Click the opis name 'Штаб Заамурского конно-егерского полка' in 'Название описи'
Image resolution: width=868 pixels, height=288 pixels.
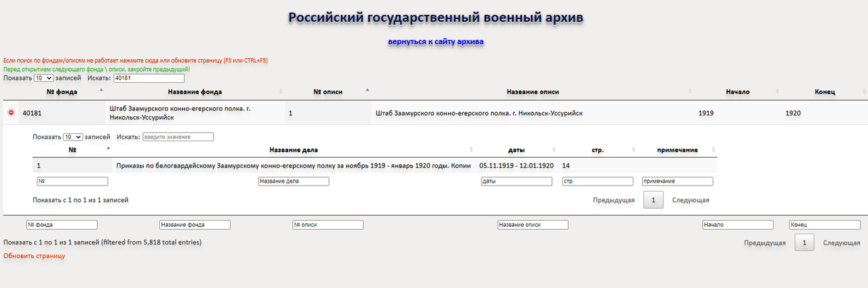[479, 113]
